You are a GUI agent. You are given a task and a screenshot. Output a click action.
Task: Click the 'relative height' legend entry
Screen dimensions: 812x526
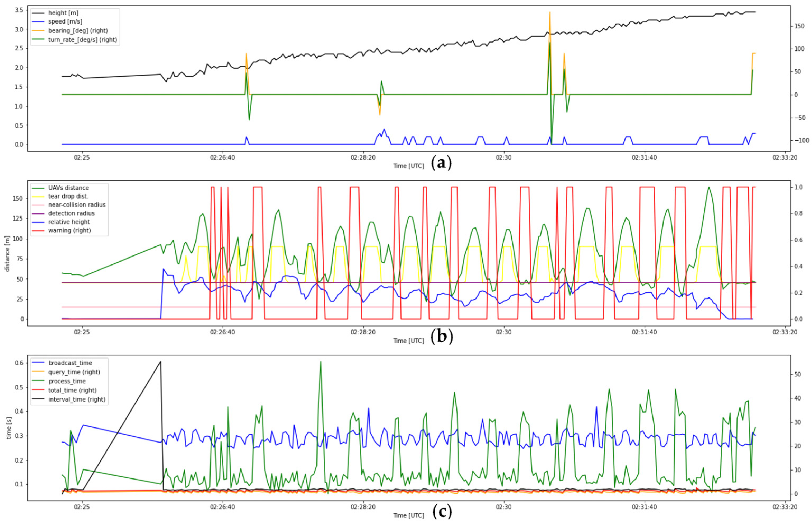point(69,222)
